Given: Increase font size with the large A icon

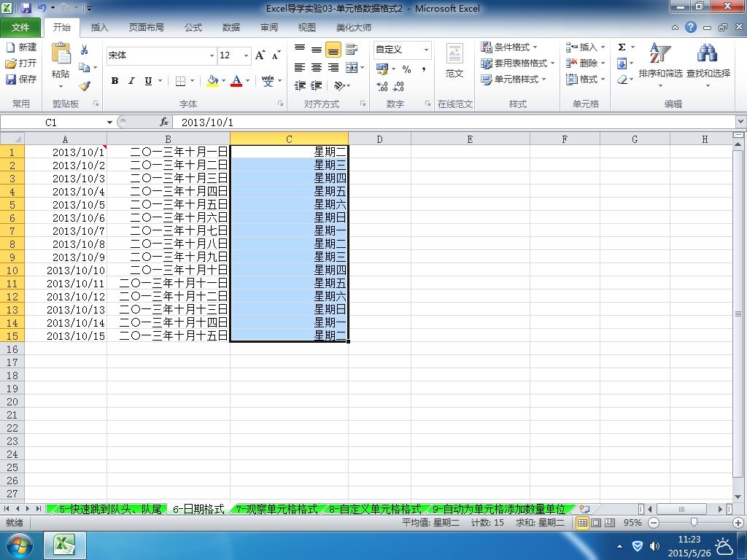Looking at the screenshot, I should [x=260, y=55].
